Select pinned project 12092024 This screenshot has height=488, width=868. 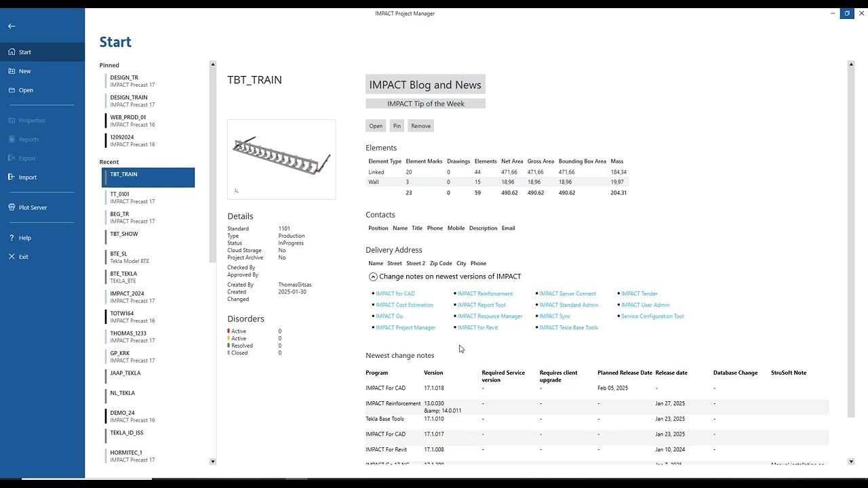click(148, 140)
